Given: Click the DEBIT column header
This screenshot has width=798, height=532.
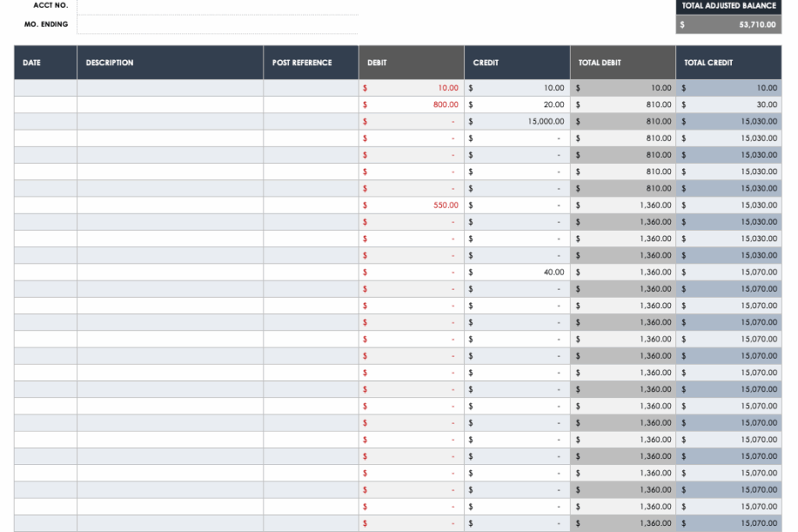Looking at the screenshot, I should [x=411, y=63].
